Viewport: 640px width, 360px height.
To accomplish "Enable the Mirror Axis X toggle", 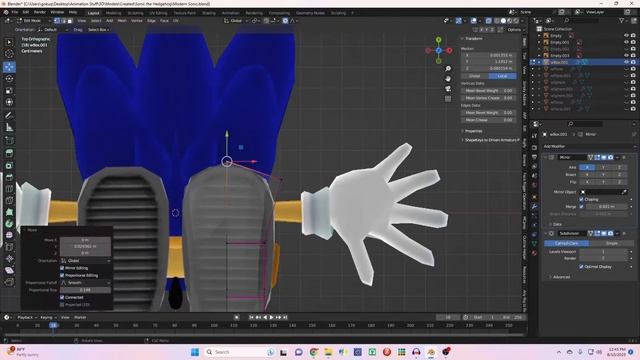I will pos(587,167).
